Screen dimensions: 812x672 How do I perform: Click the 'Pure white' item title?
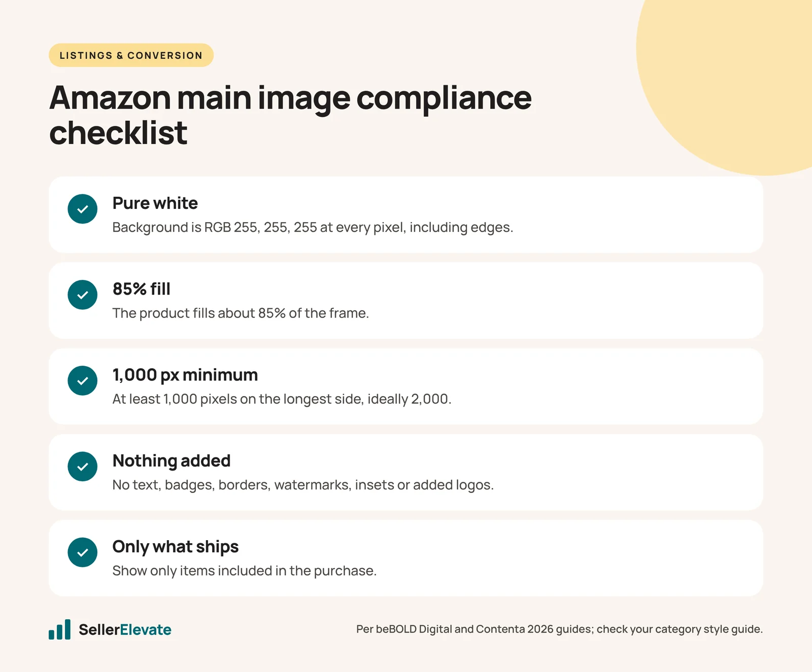[x=155, y=203]
